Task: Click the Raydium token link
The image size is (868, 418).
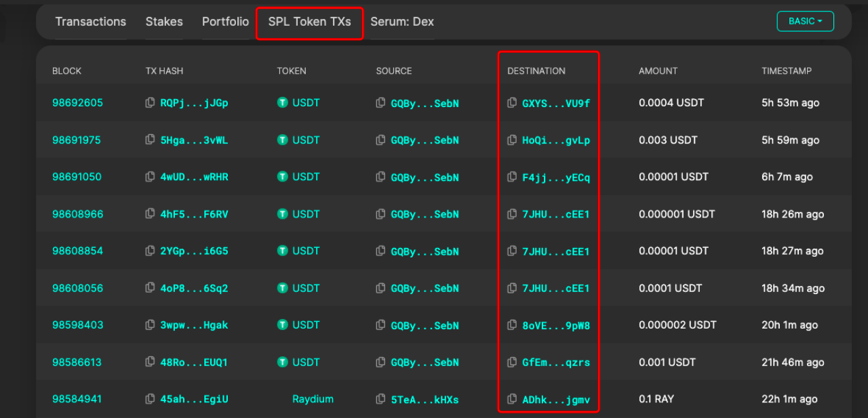Action: click(x=313, y=399)
